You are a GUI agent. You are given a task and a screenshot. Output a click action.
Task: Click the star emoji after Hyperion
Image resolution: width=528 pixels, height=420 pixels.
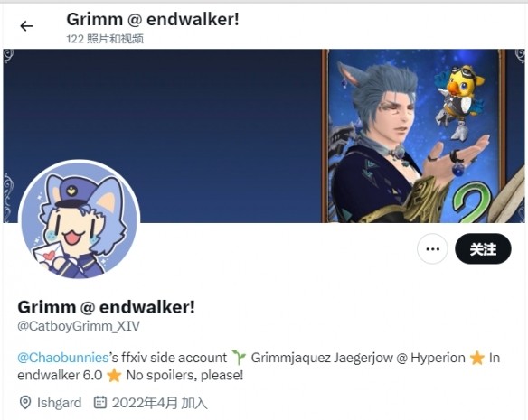click(x=476, y=358)
